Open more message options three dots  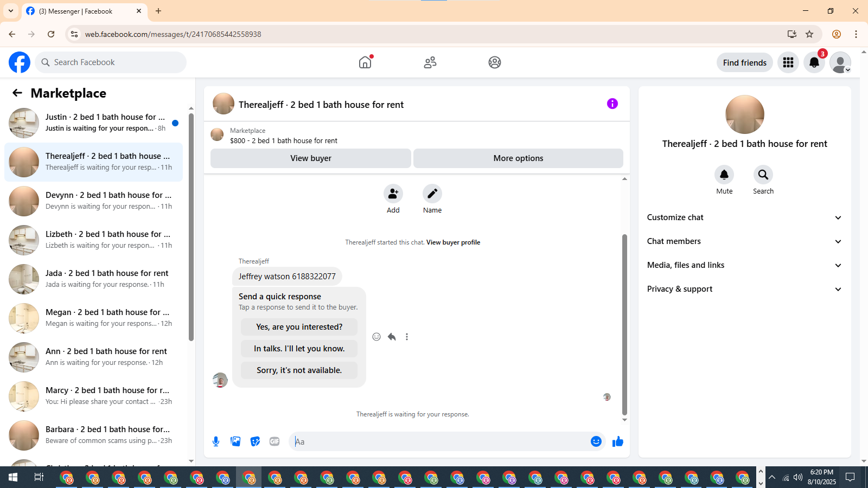click(407, 337)
